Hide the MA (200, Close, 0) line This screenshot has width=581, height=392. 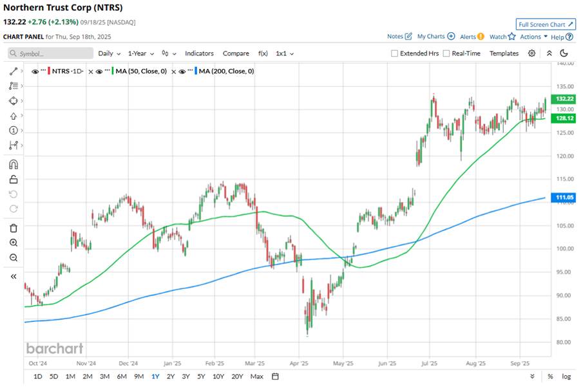182,71
